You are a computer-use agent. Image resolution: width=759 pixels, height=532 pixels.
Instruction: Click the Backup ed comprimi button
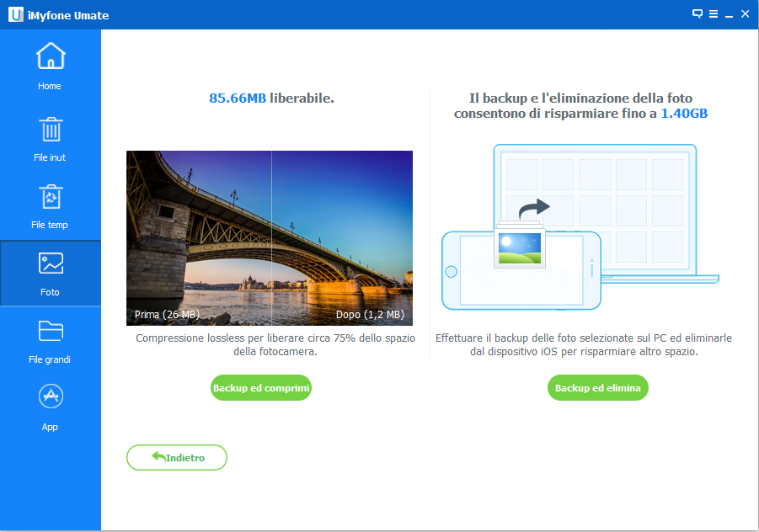tap(261, 388)
